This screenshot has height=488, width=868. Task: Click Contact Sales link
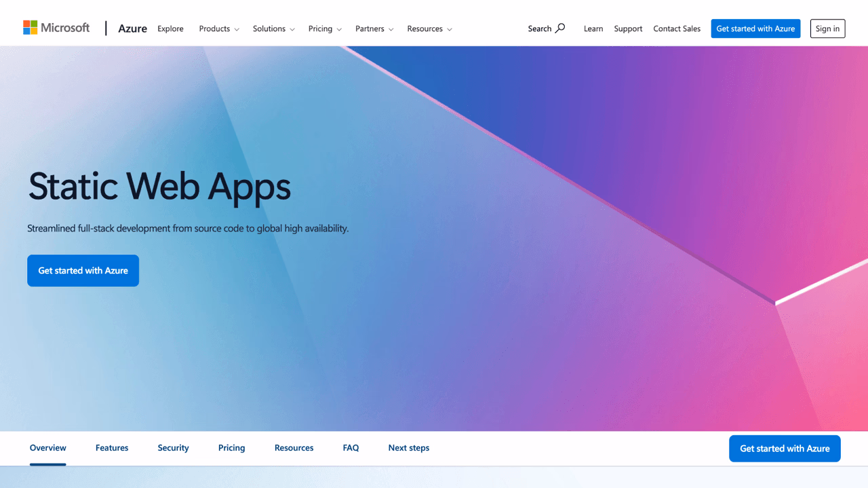[677, 29]
